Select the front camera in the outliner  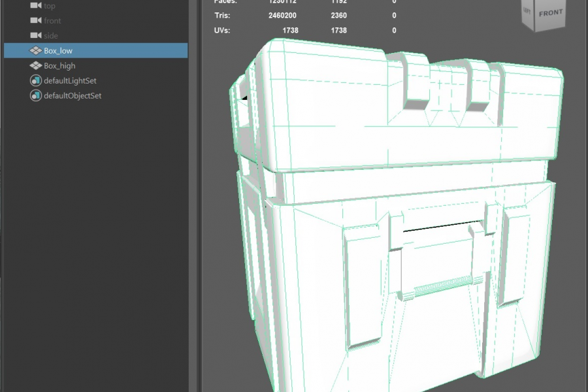[52, 21]
